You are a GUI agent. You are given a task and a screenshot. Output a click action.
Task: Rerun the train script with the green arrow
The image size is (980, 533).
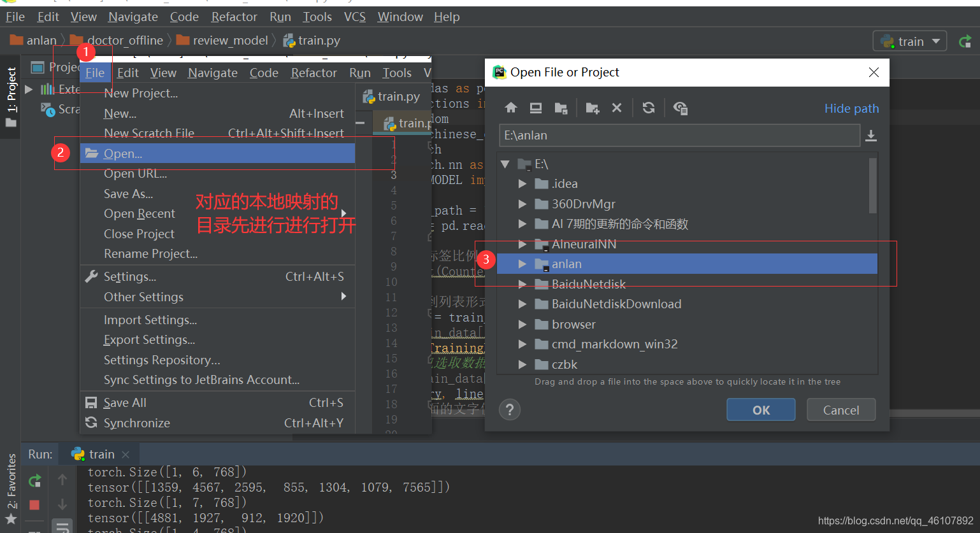[34, 481]
